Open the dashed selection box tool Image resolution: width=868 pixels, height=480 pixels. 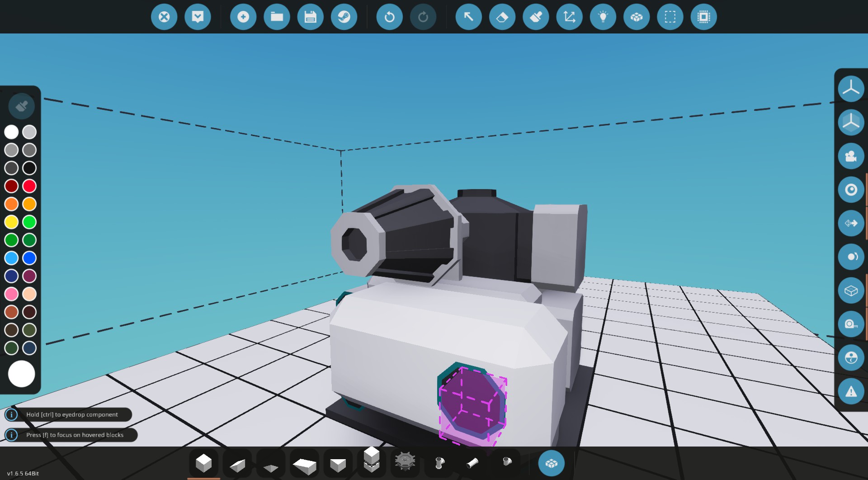670,17
